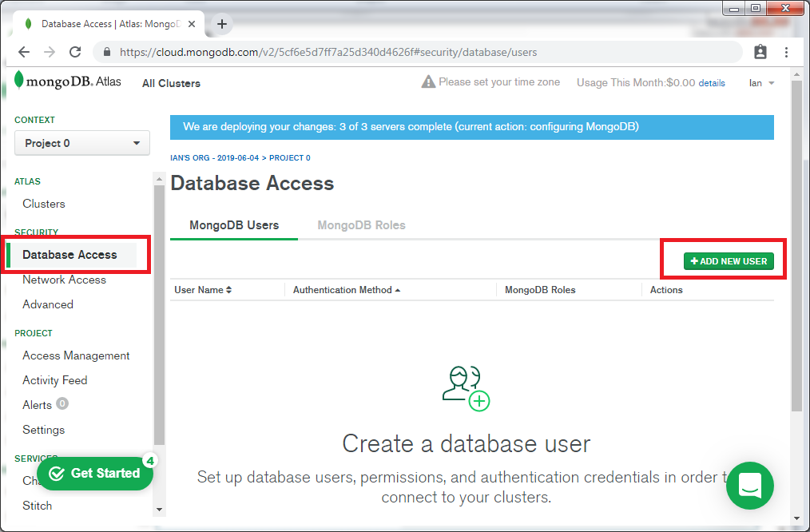810x532 pixels.
Task: Open the Ian account dropdown
Action: [x=761, y=83]
